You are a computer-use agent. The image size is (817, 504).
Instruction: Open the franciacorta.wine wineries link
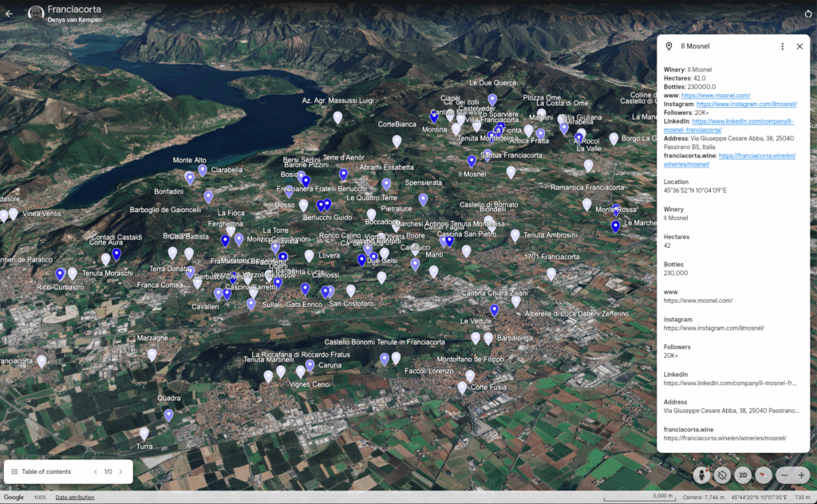(729, 159)
